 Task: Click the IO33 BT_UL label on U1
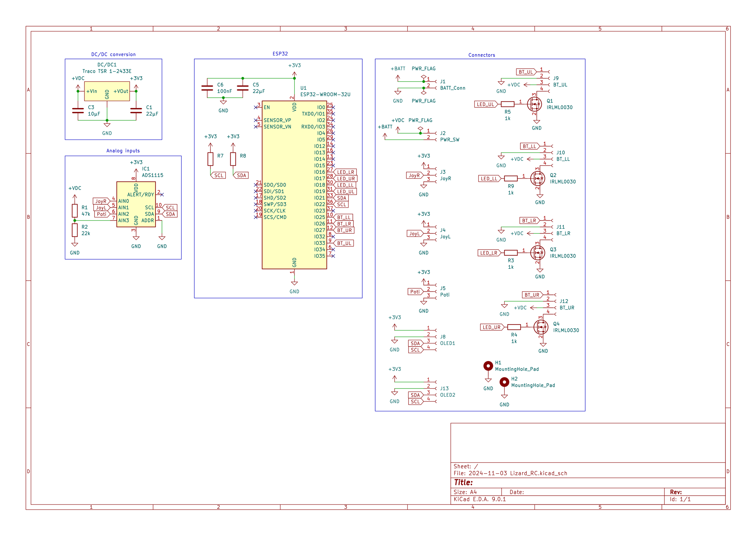point(343,243)
